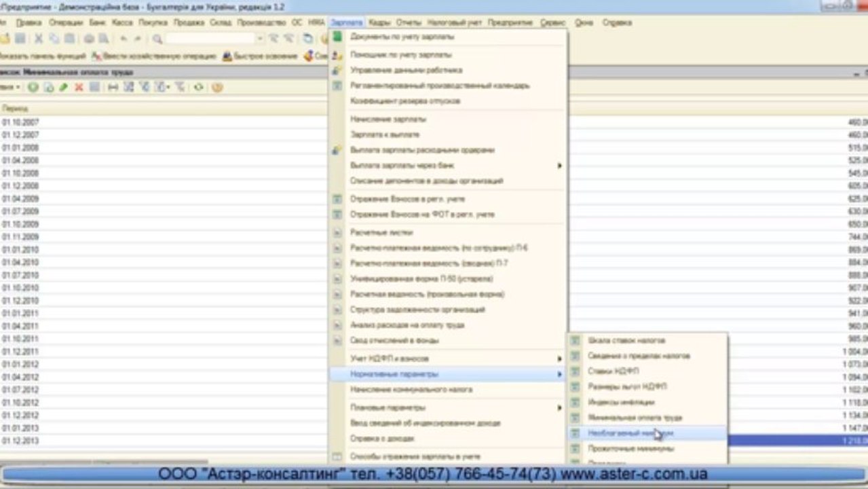The height and width of the screenshot is (489, 868).
Task: Choose Минимальная оплата труда in submenu
Action: (647, 418)
